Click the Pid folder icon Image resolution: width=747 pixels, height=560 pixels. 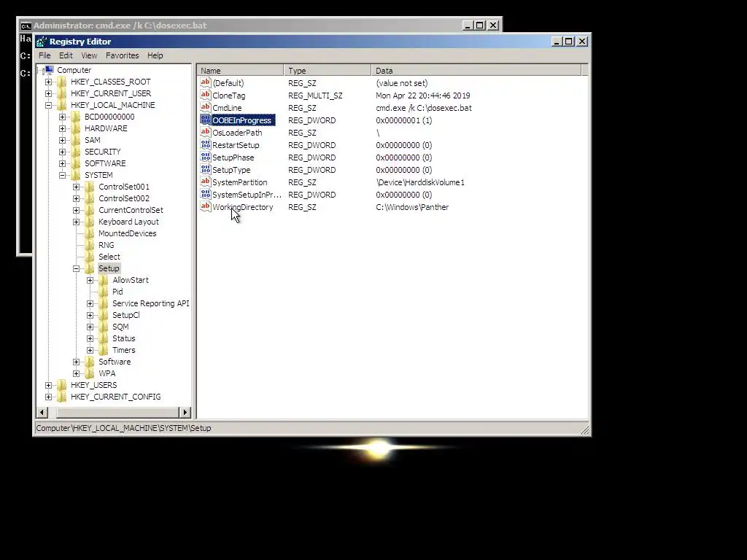click(x=104, y=292)
